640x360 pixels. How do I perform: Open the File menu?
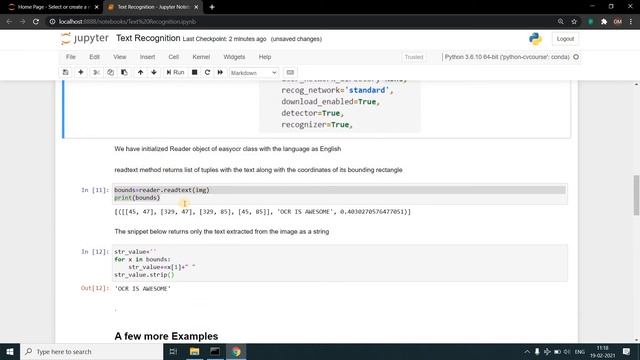[71, 57]
